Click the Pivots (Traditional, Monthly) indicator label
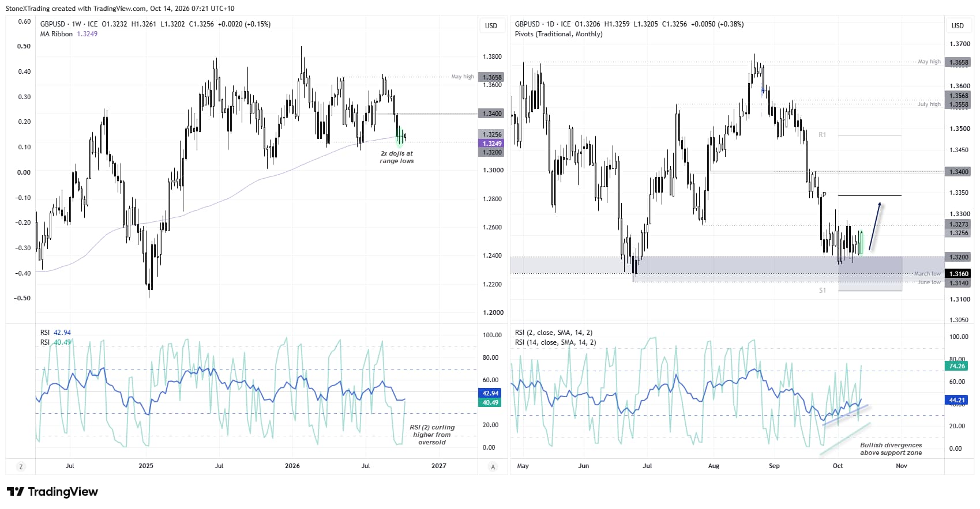The width and height of the screenshot is (980, 509). coord(558,34)
